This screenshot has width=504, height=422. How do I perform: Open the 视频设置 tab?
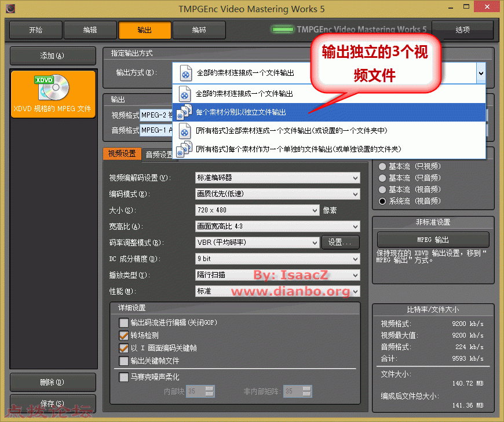122,154
